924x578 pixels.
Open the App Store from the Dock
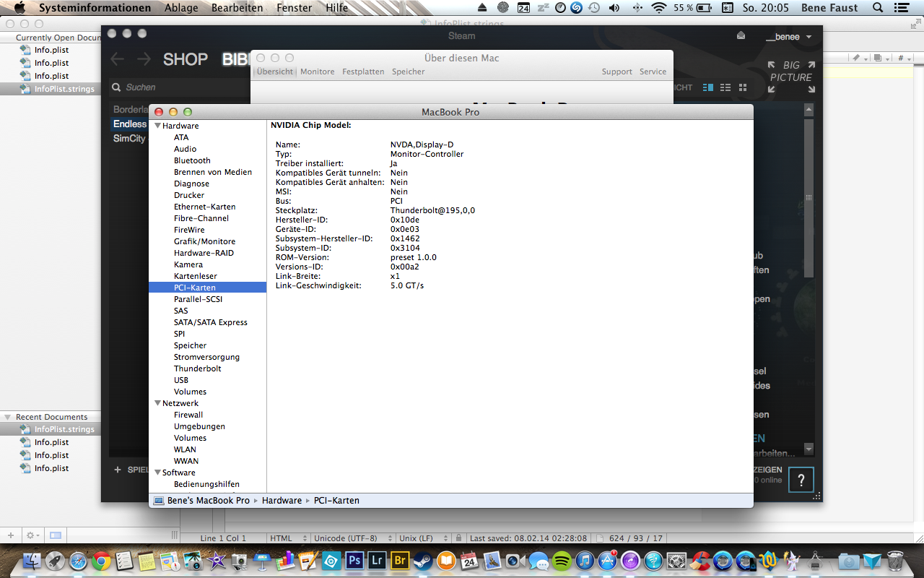coord(608,560)
